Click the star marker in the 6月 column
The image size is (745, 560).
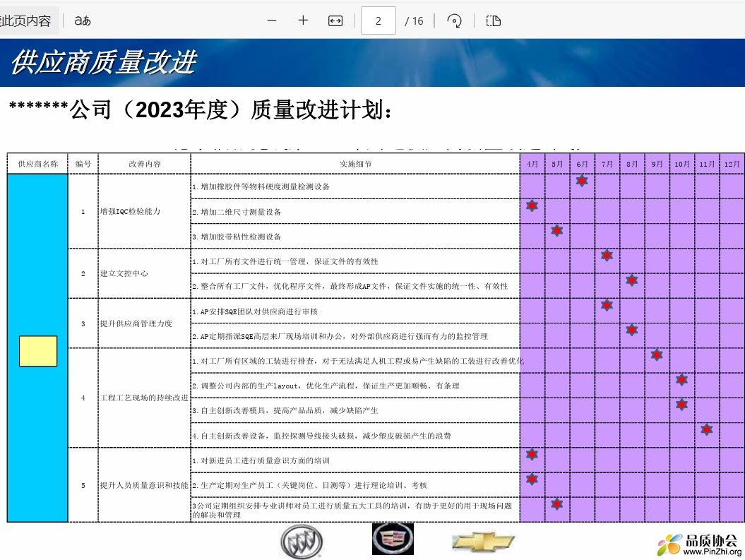coord(582,181)
